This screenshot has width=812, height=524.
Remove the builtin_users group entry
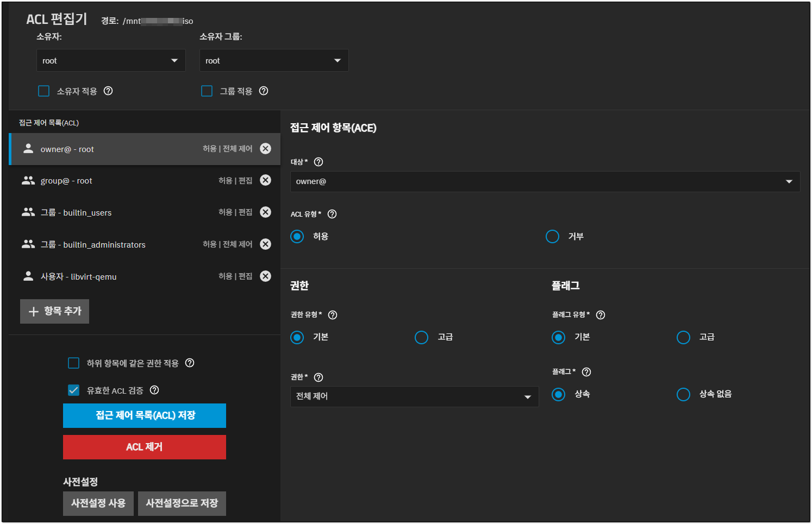(265, 212)
